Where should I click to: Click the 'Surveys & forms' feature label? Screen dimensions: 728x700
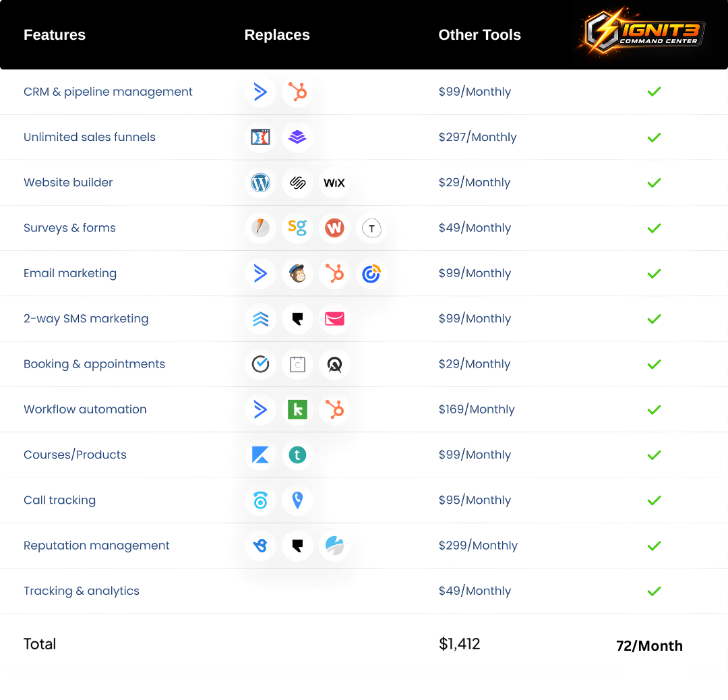click(x=69, y=228)
